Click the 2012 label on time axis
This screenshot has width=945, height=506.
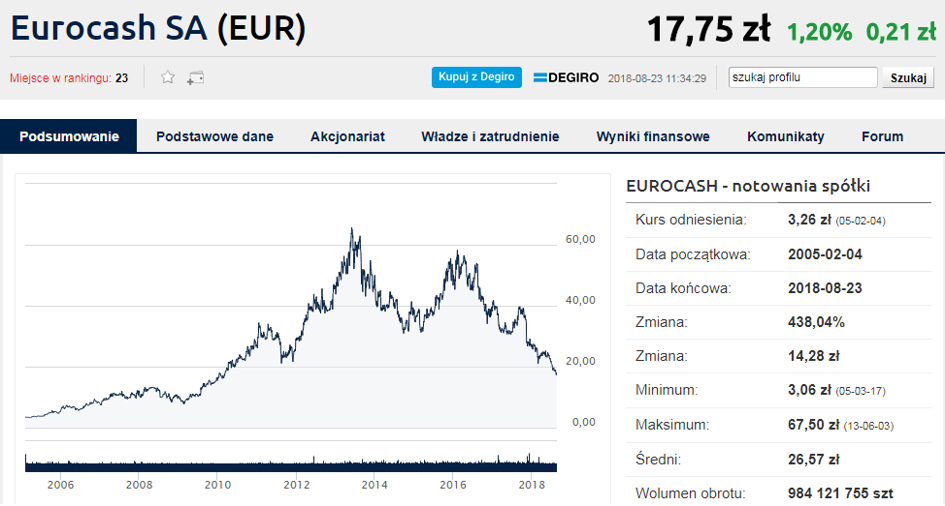tap(296, 485)
